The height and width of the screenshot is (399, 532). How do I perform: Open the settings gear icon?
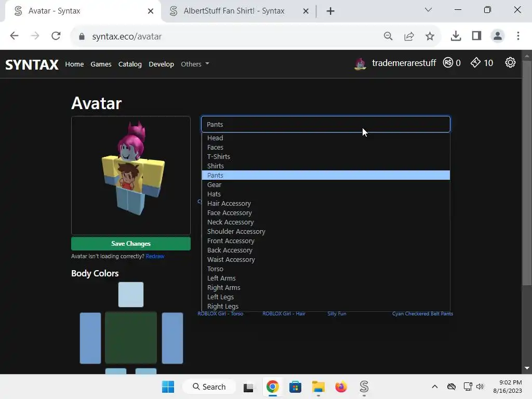[510, 63]
